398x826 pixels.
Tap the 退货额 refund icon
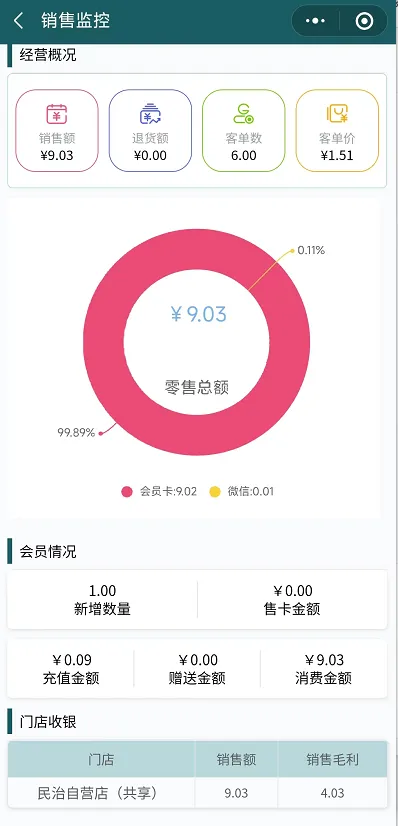[x=150, y=114]
